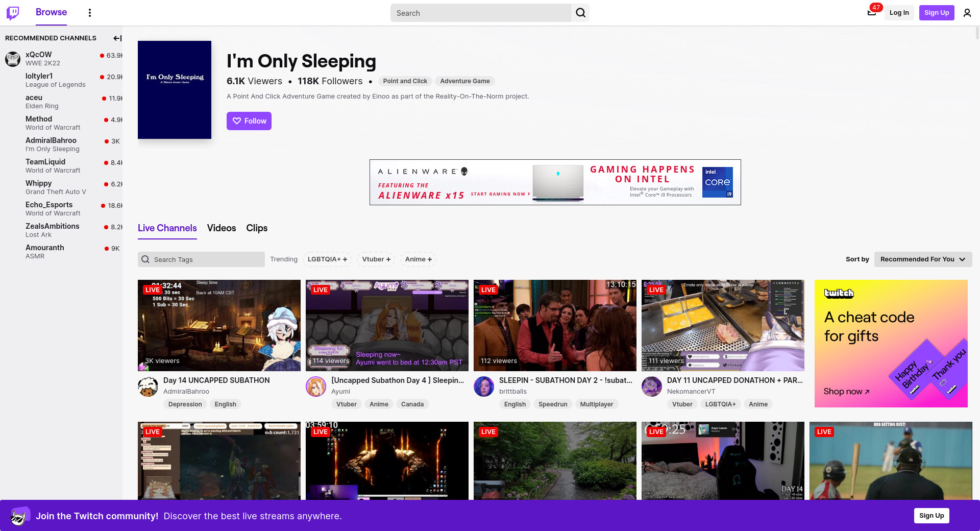Click the search magnifier button

(580, 13)
